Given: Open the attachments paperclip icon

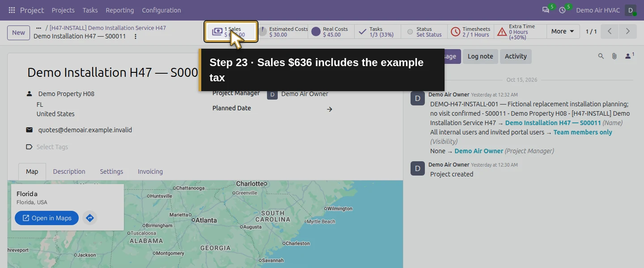Looking at the screenshot, I should [614, 56].
